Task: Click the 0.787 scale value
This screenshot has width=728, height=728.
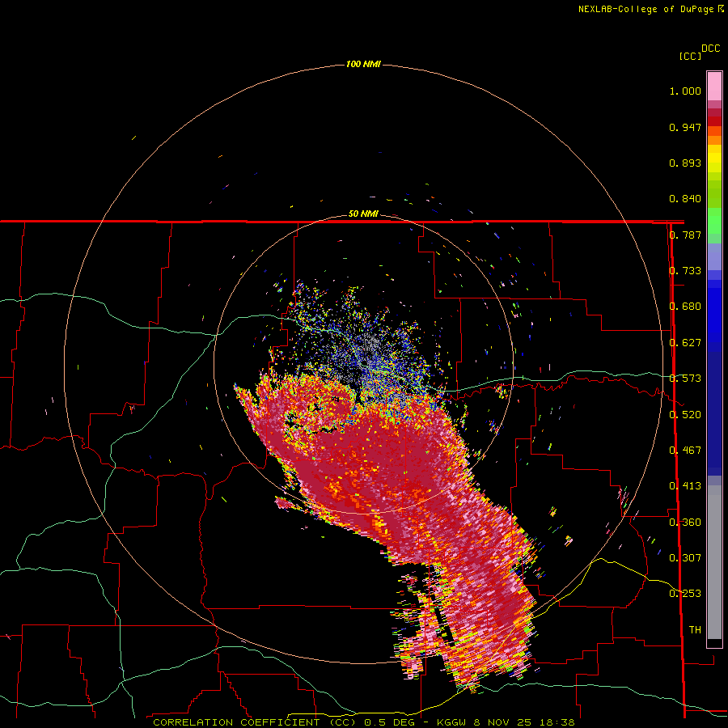Action: click(685, 235)
